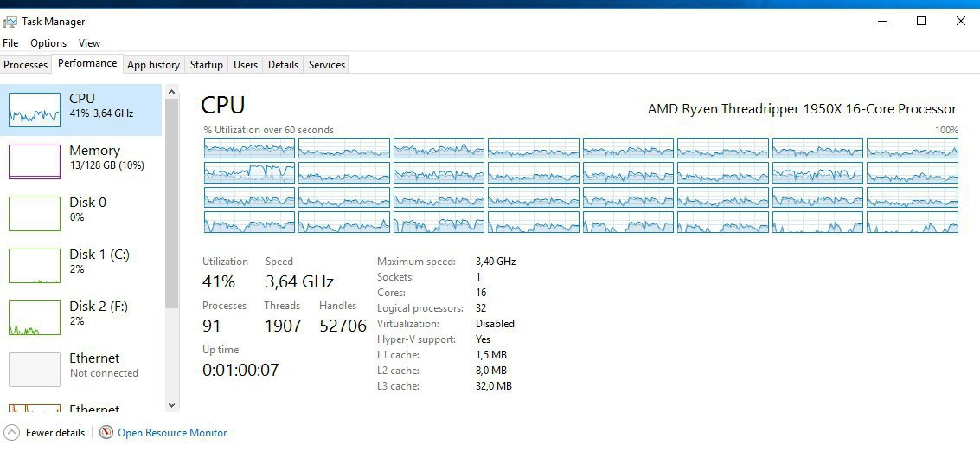Click the Maximum speed 3,40 GHz value
The width and height of the screenshot is (980, 452).
click(x=496, y=261)
